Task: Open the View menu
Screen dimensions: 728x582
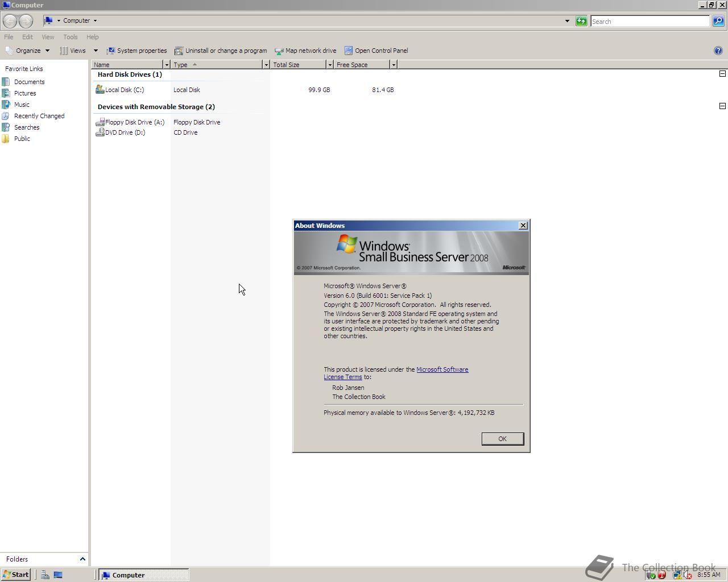Action: click(x=48, y=37)
